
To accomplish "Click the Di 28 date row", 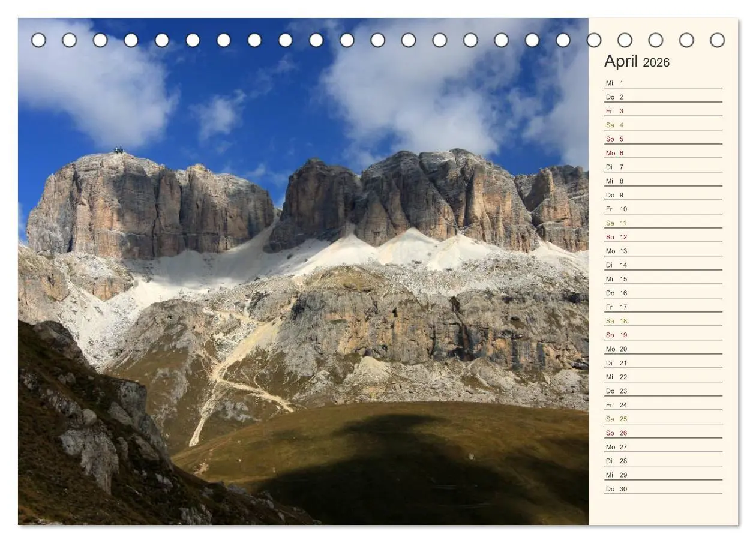I will tap(663, 461).
